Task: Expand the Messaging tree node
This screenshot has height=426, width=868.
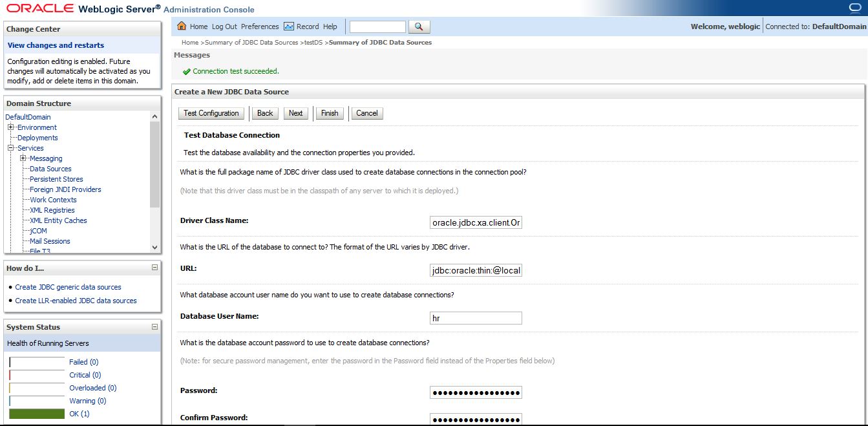Action: pyautogui.click(x=23, y=158)
